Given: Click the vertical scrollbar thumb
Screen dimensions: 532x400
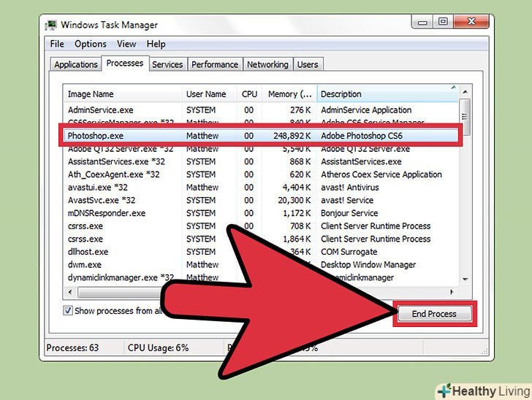Looking at the screenshot, I should (x=465, y=117).
